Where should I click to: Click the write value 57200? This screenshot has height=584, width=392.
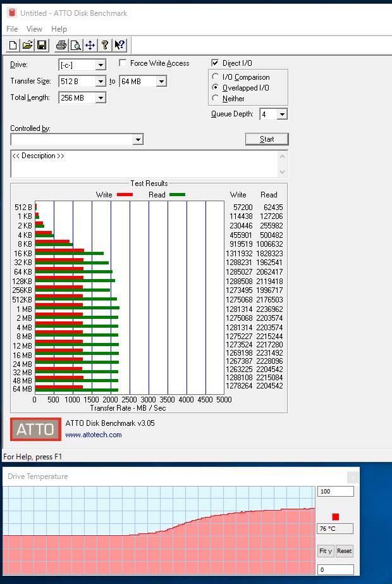click(243, 208)
